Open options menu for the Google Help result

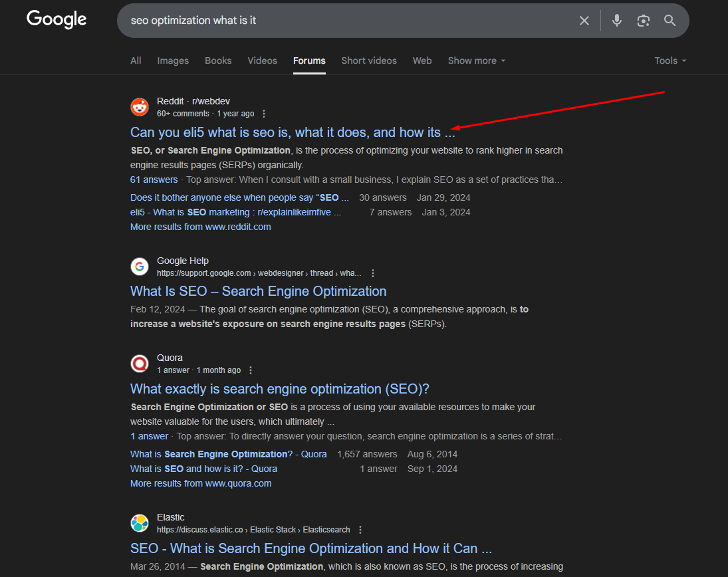coord(372,273)
